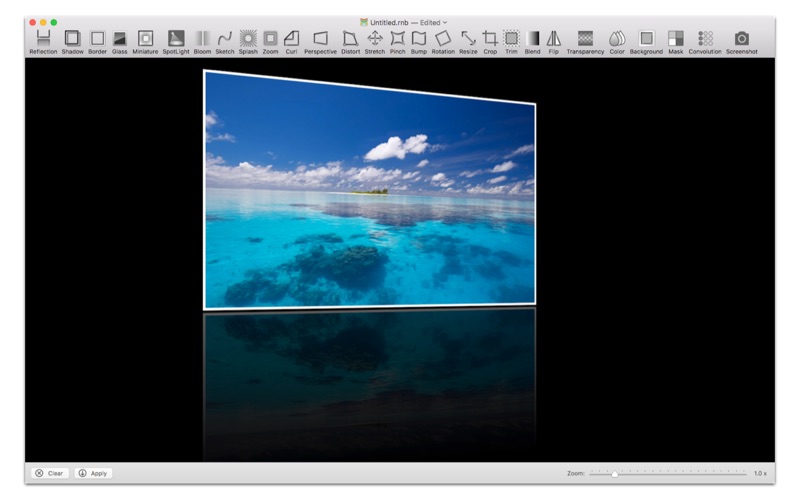The image size is (800, 500).
Task: Select the Mask tool
Action: [676, 42]
